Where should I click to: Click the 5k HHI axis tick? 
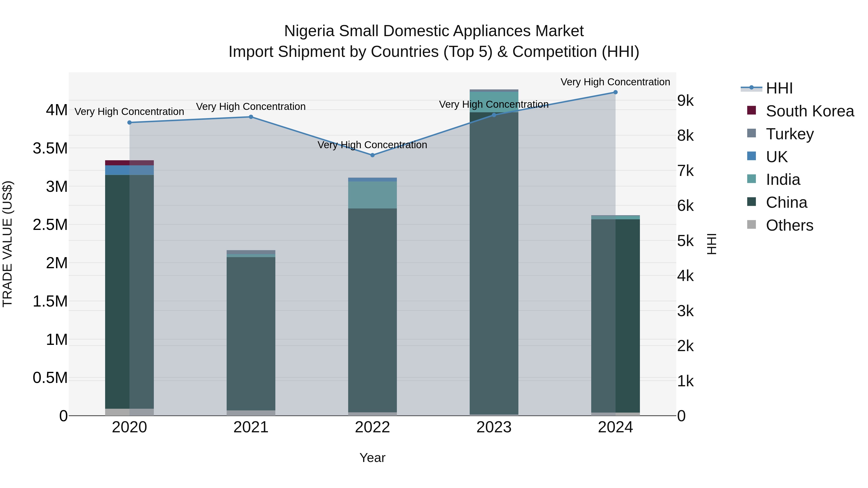click(x=685, y=241)
